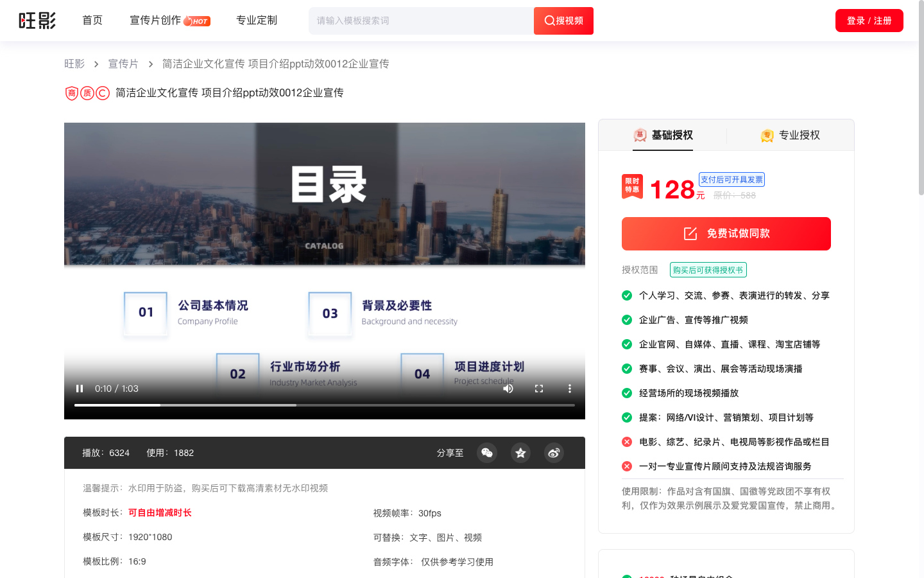Open the 旺影 logo home link
This screenshot has height=578, width=924.
coord(37,21)
